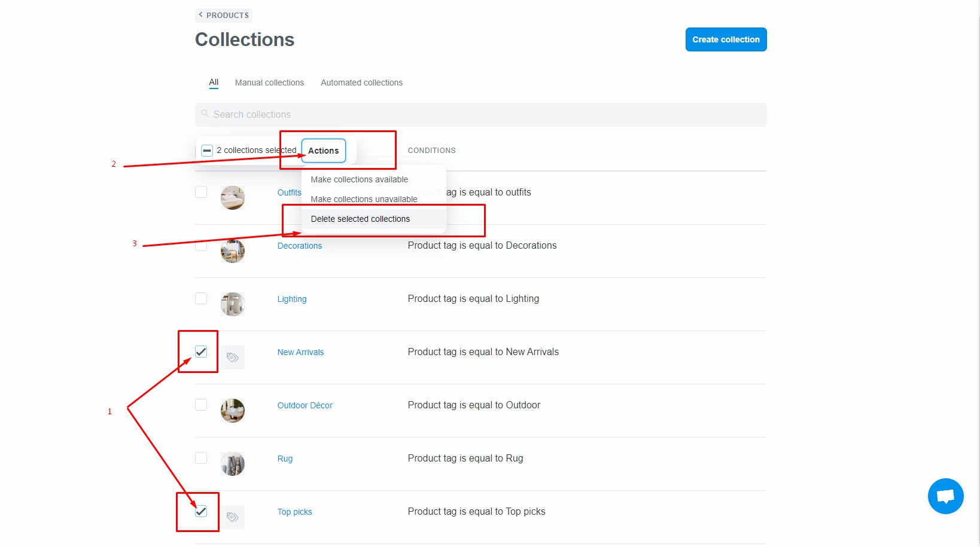Click the back chevron next to PRODUCTS

200,14
